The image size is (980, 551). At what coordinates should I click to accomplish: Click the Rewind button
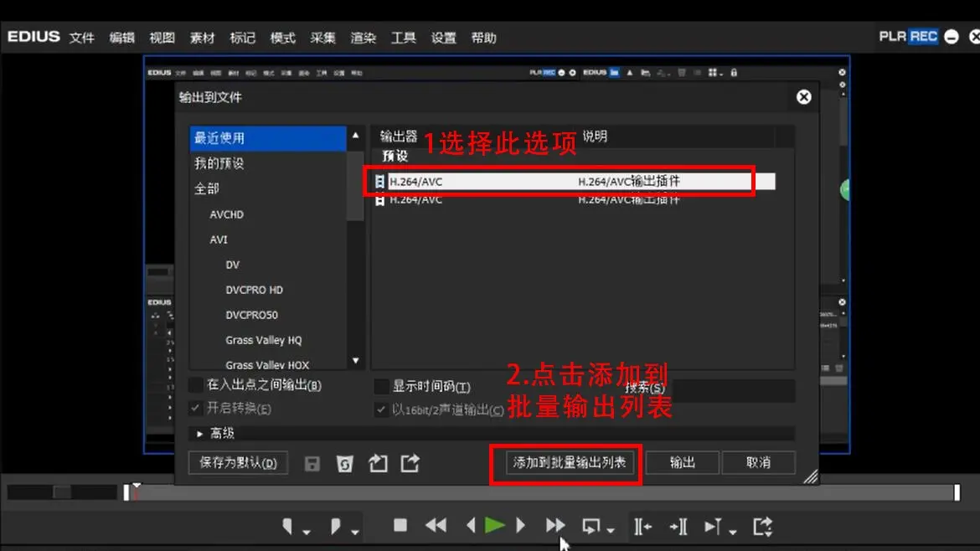[436, 525]
